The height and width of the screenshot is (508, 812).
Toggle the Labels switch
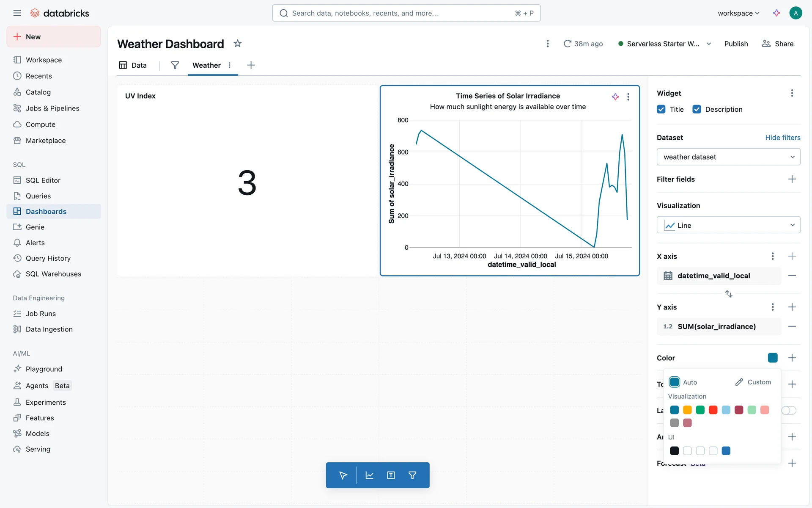click(x=789, y=410)
